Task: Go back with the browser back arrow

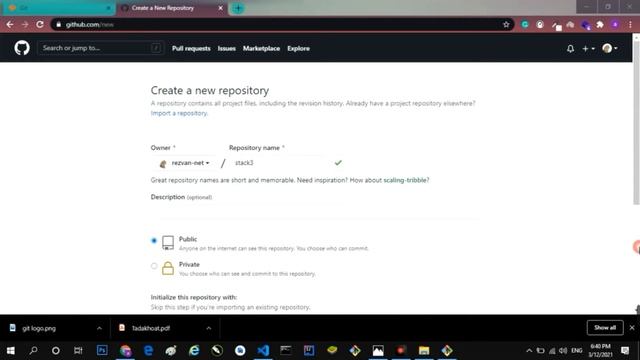Action: coord(10,24)
